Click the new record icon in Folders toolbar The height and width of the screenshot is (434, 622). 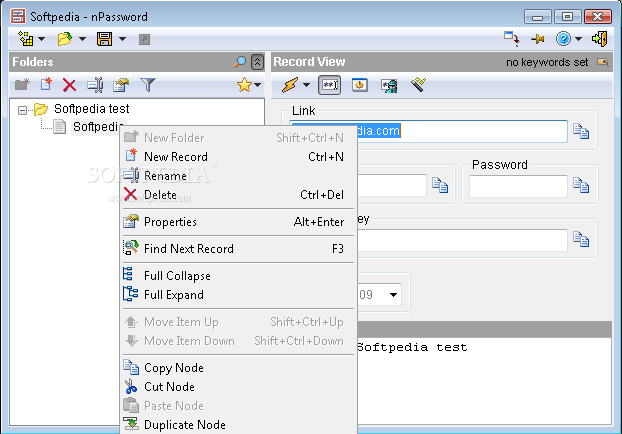(x=46, y=84)
